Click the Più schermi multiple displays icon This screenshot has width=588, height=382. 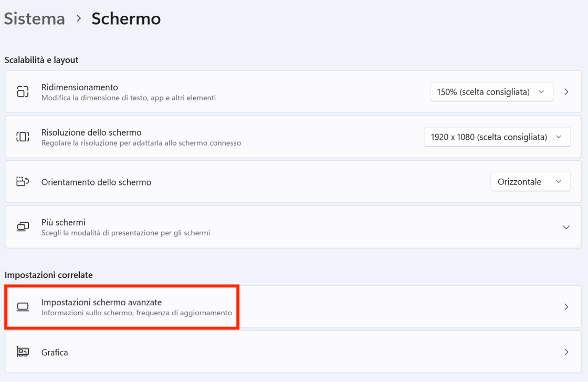(23, 227)
